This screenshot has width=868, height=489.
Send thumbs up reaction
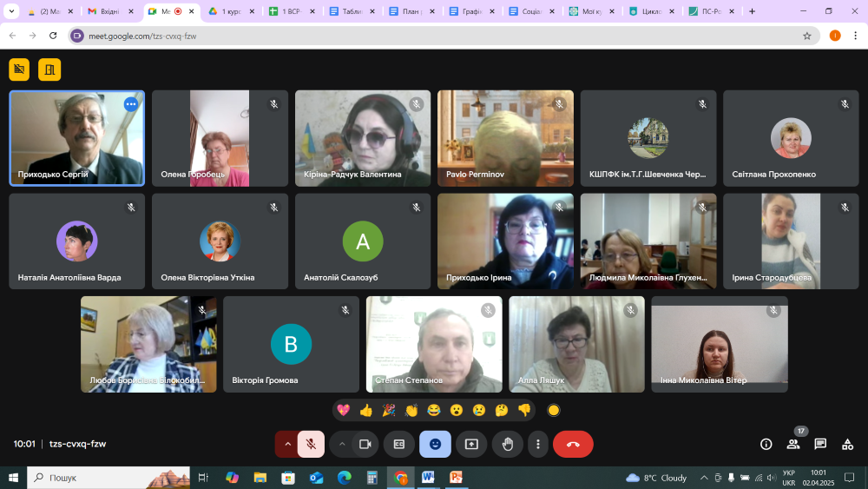pos(366,410)
